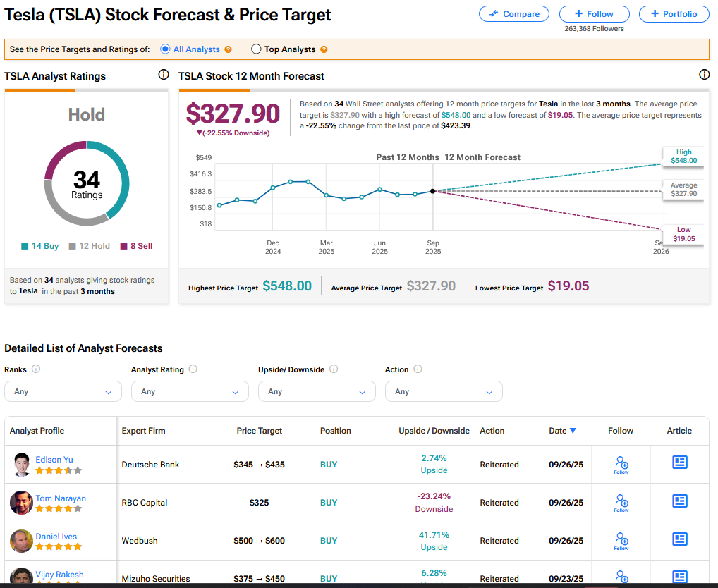Open help icon next to All Analysts

pos(228,49)
